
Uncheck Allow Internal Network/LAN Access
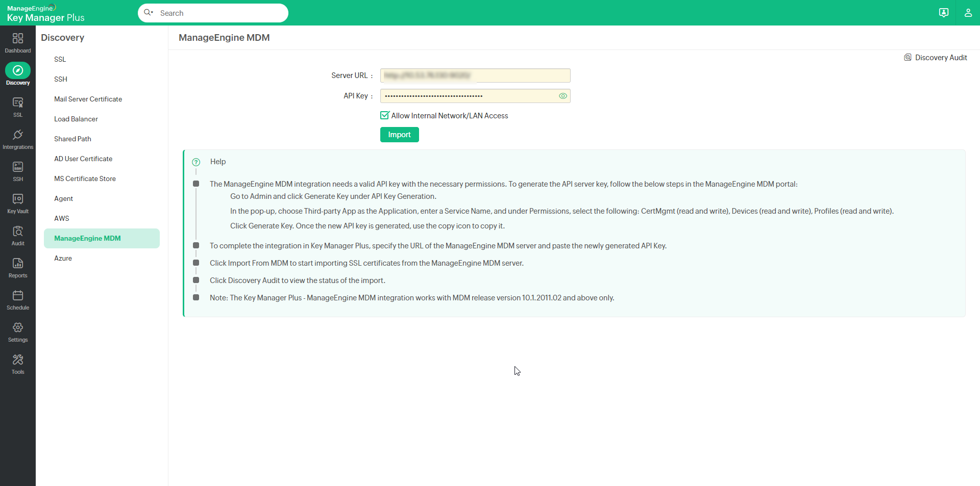pyautogui.click(x=385, y=115)
